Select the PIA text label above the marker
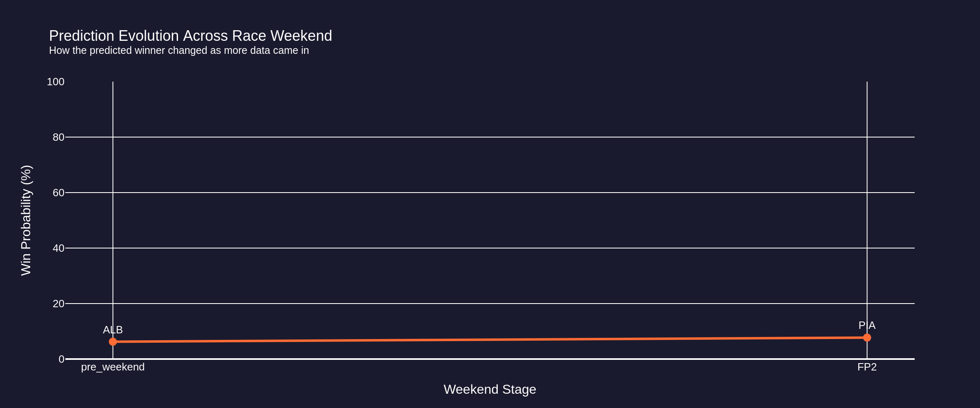This screenshot has height=408, width=980. click(x=867, y=326)
